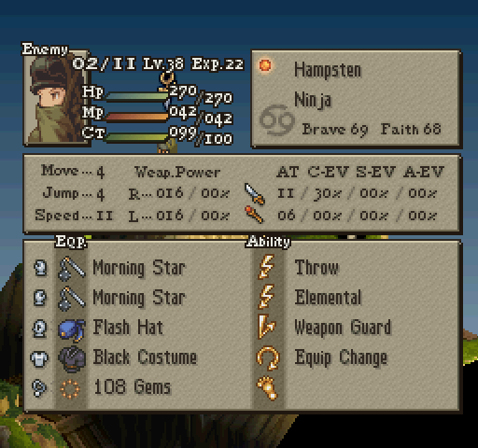
Task: Click the reaction ability icon beside Weapon Guard
Action: [x=266, y=327]
